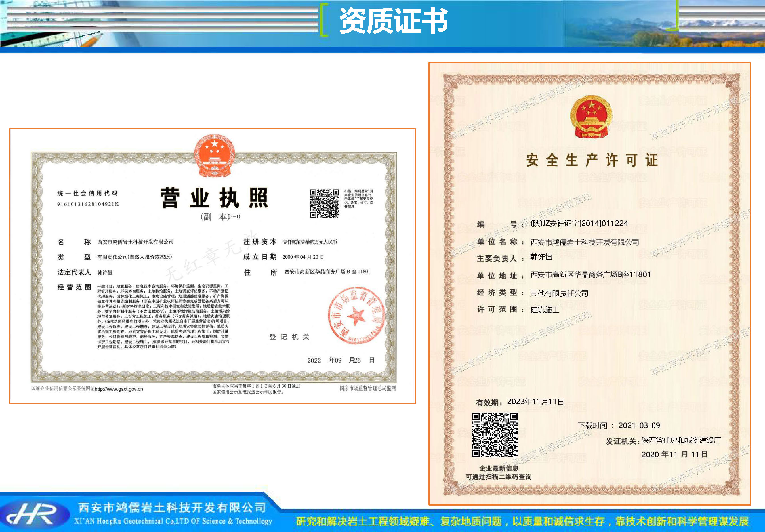This screenshot has width=765, height=532.
Task: Click the national emblem on the business license
Action: pyautogui.click(x=214, y=156)
